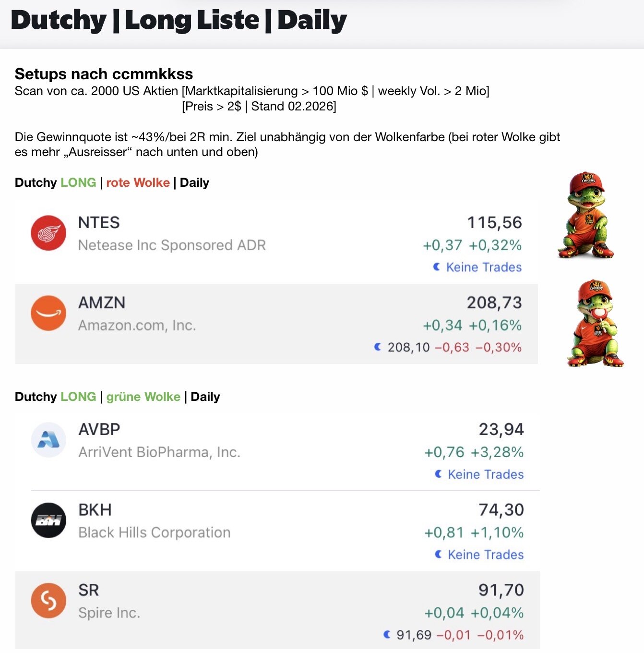
Task: Open Keine Trades link under NTES
Action: pos(484,267)
